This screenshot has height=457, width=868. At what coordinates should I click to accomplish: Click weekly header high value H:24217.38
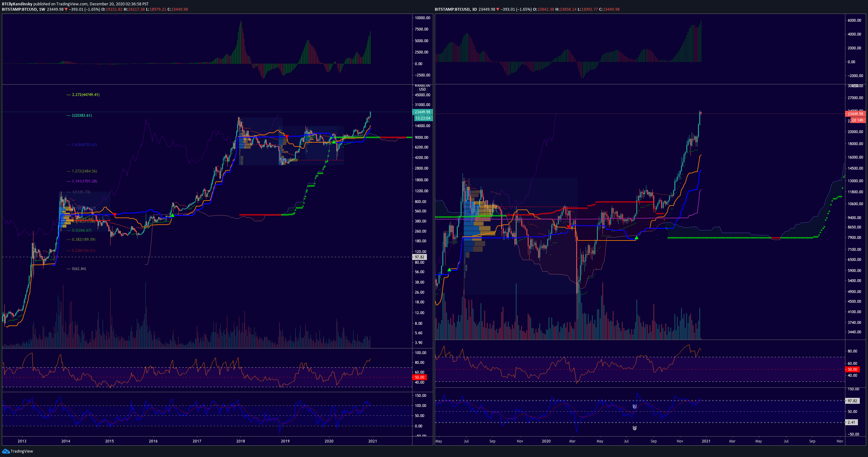pos(134,9)
